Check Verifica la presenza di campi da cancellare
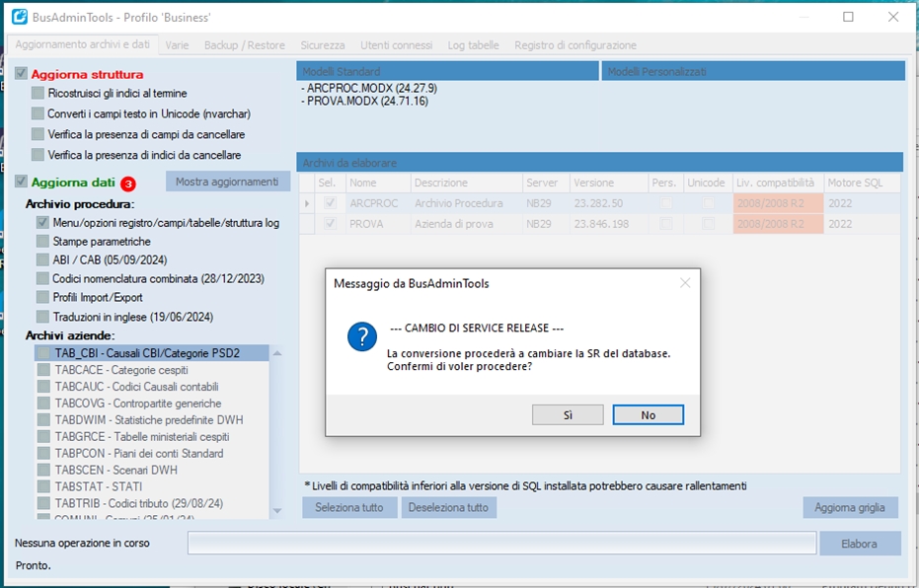Screen dimensions: 919x588 pos(38,134)
